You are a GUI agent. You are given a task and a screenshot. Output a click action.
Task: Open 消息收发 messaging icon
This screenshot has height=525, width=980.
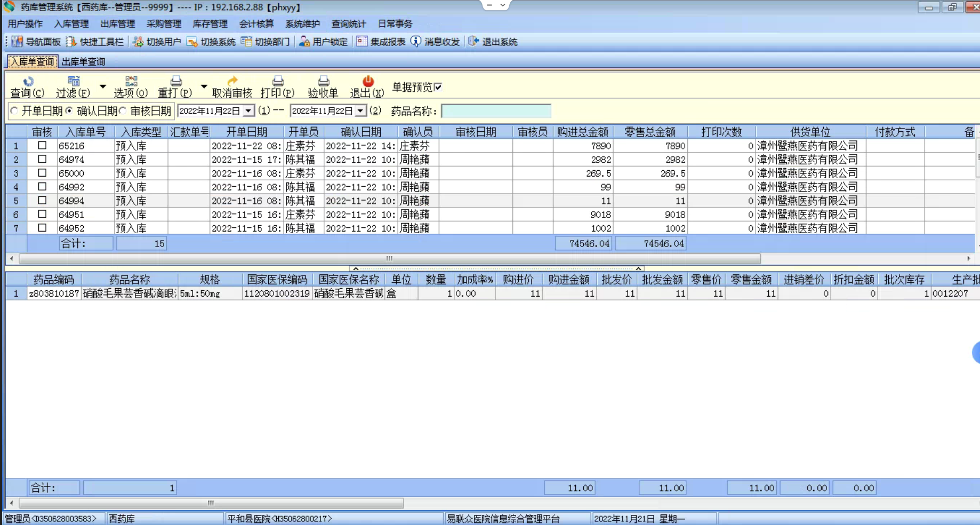pos(416,42)
